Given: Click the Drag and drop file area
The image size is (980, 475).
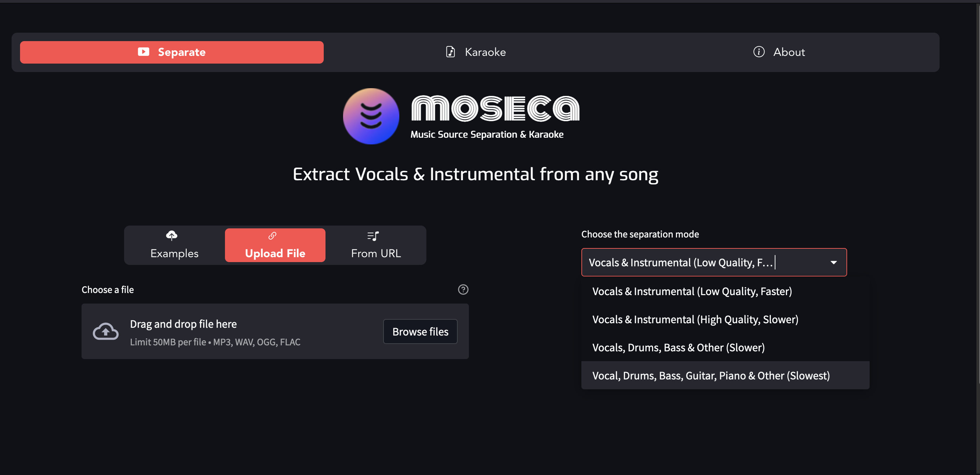Looking at the screenshot, I should tap(275, 331).
